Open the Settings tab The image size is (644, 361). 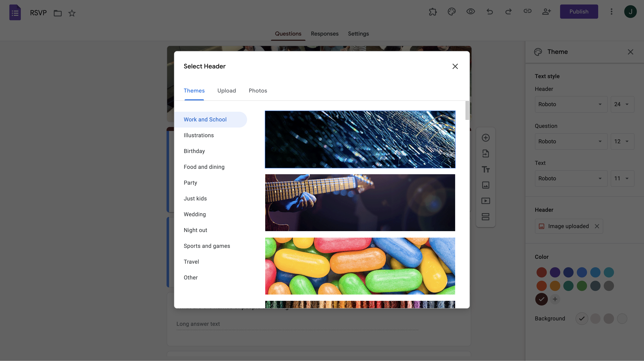[358, 33]
